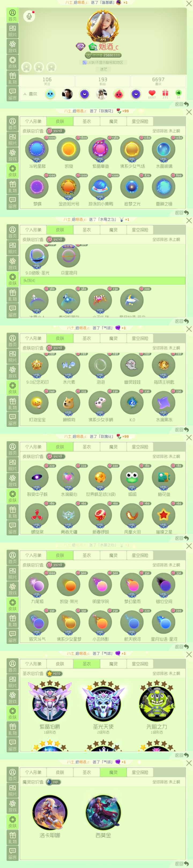Switch to 个人形象 tab above 圣衣总价值
This screenshot has width=193, height=868.
pyautogui.click(x=33, y=664)
